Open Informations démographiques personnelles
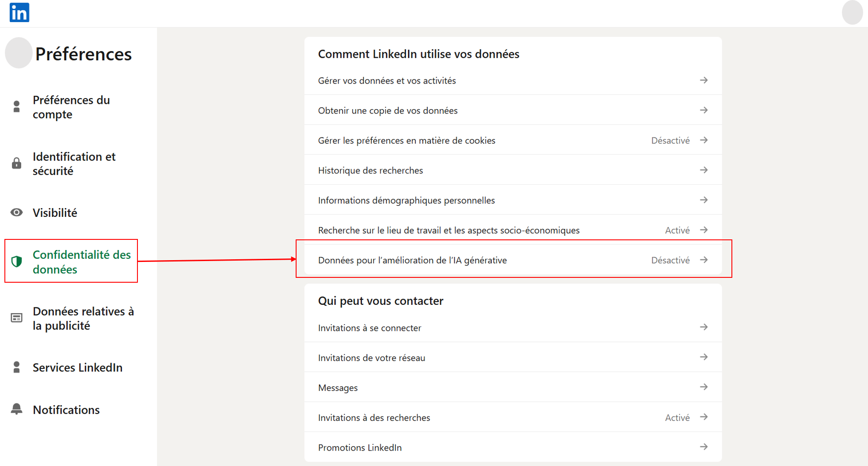Image resolution: width=868 pixels, height=466 pixels. pos(406,200)
